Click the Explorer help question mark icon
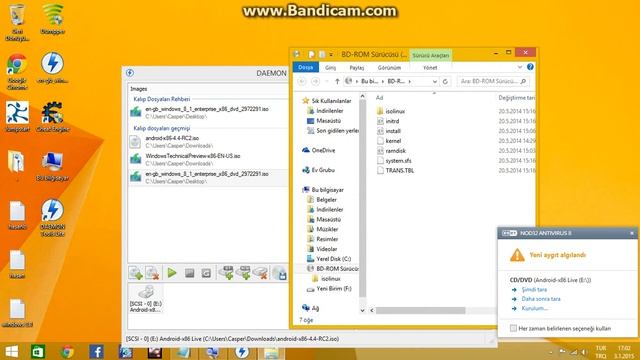 tap(530, 67)
